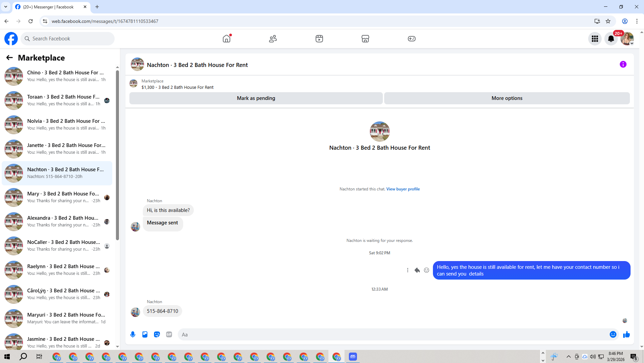Send a thumbs up like

pyautogui.click(x=627, y=334)
